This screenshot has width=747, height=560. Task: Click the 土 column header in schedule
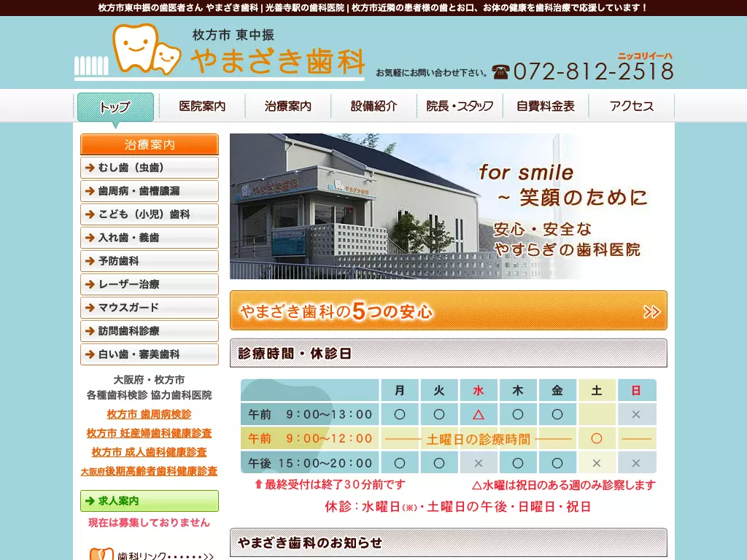coord(597,391)
